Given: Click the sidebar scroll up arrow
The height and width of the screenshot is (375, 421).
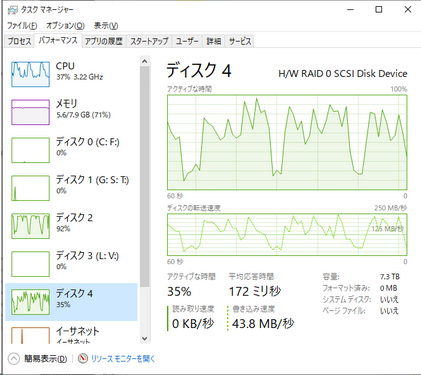Looking at the screenshot, I should point(144,61).
